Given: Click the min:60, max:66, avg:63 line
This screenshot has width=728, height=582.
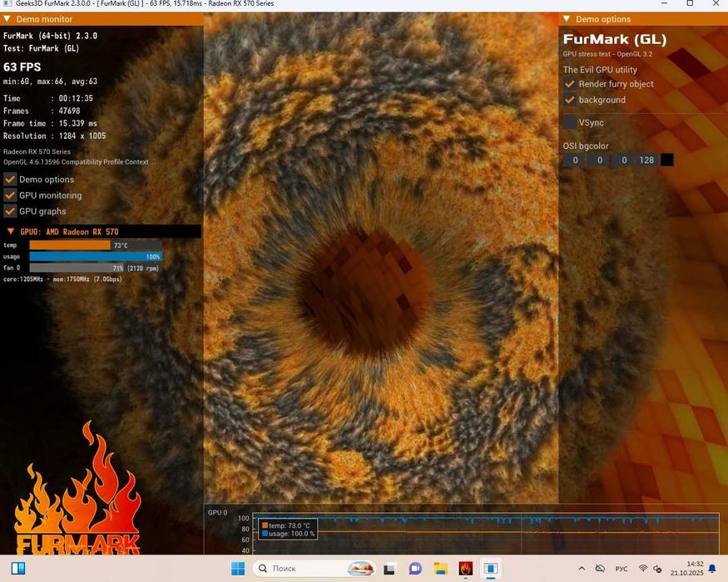Looking at the screenshot, I should [x=50, y=81].
